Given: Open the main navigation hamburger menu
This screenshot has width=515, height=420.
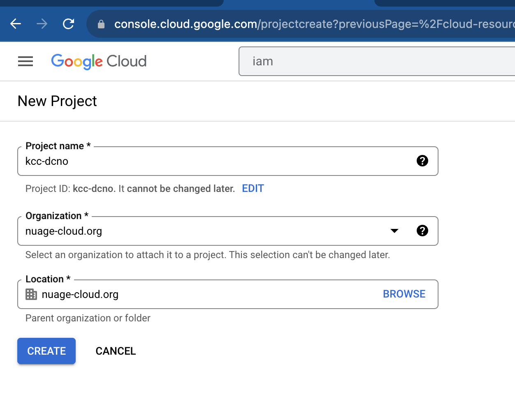Looking at the screenshot, I should coord(26,62).
